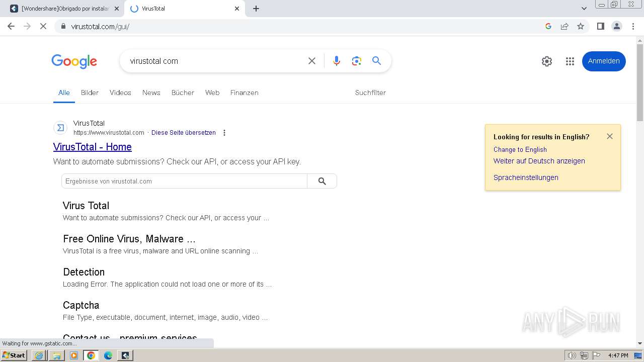Start voice search with the microphone icon

(x=337, y=61)
